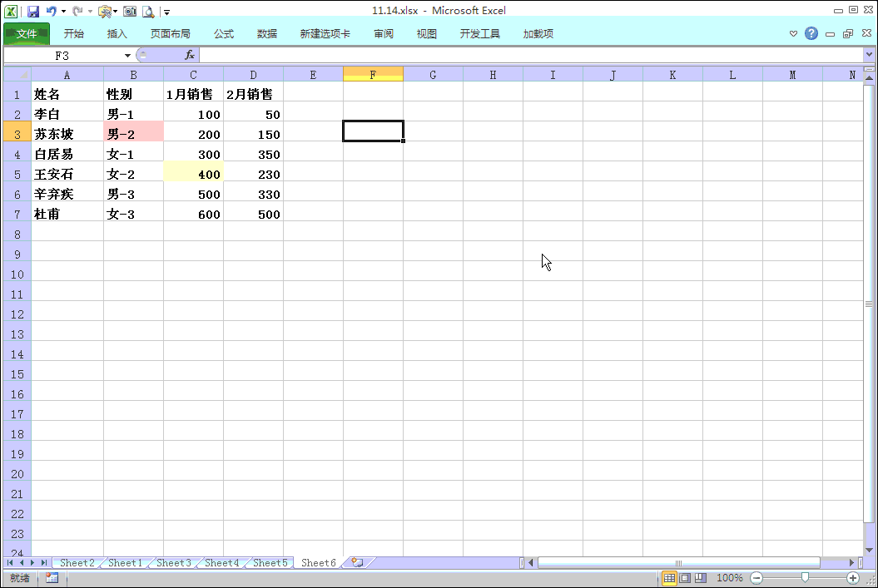Jump to last sheet tab navigation arrow
The height and width of the screenshot is (588, 878).
(x=43, y=563)
